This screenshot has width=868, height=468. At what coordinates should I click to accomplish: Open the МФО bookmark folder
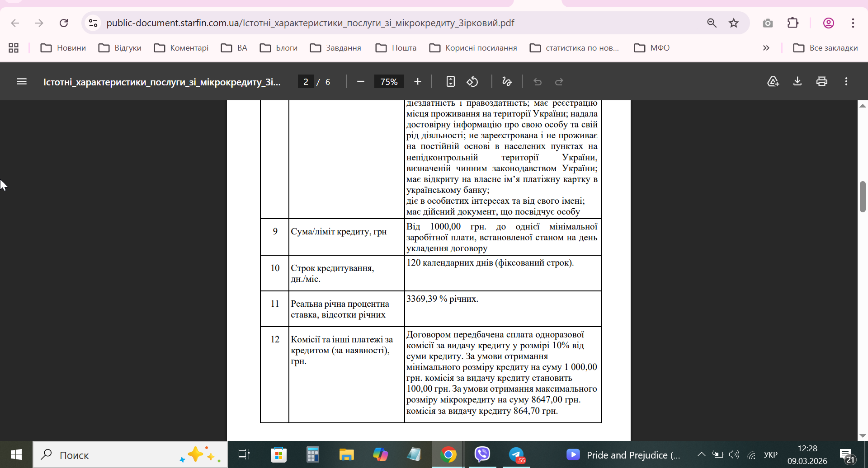tap(652, 48)
